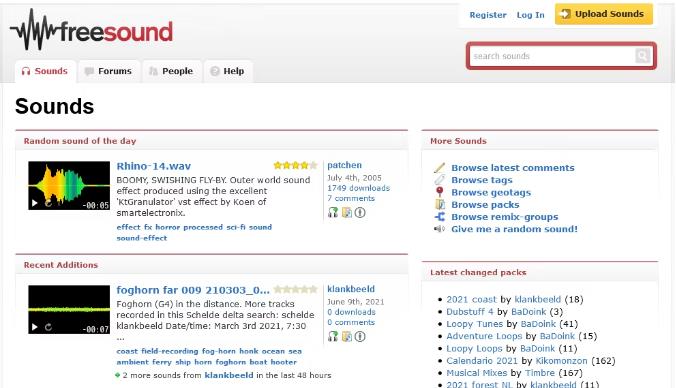Image resolution: width=676 pixels, height=388 pixels.
Task: Click Give me a random sound link
Action: click(514, 229)
